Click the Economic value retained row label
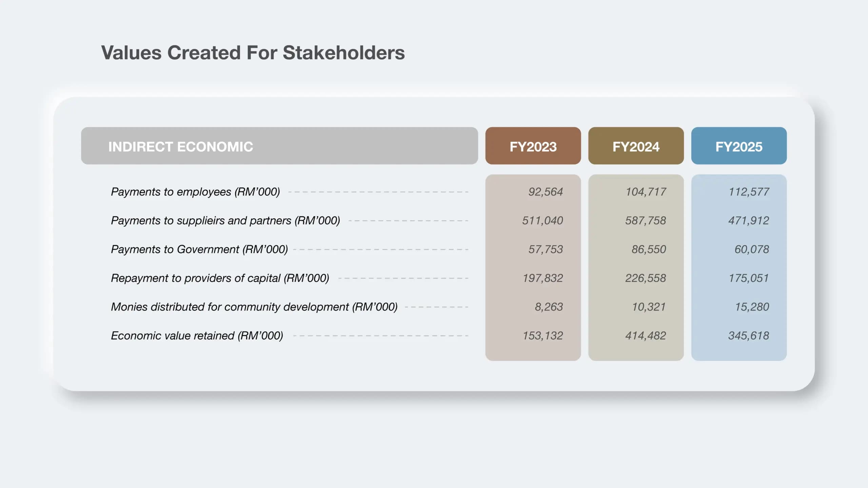 (197, 336)
